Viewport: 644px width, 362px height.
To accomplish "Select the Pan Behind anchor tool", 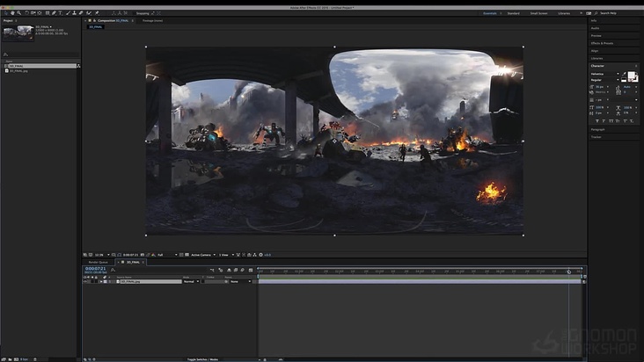I will click(x=40, y=13).
